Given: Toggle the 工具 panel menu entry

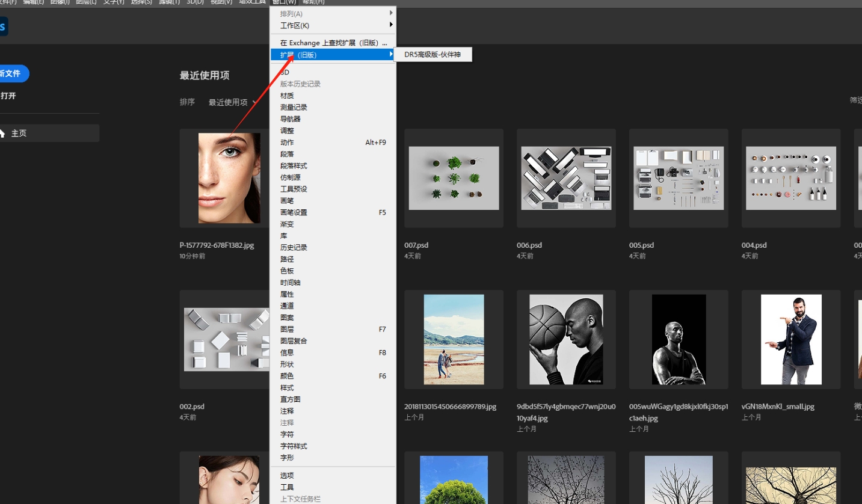Looking at the screenshot, I should point(287,487).
